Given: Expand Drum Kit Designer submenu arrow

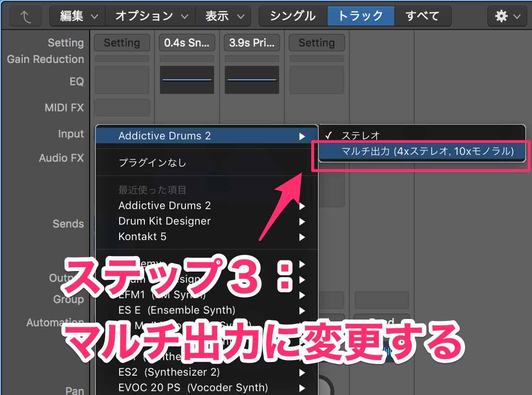Looking at the screenshot, I should click(302, 222).
